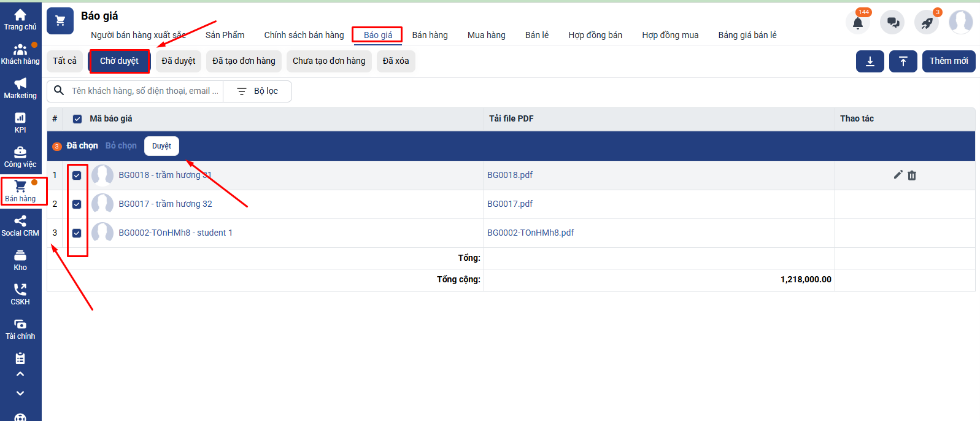The image size is (980, 421).
Task: Click the customer search input field
Action: click(x=145, y=91)
